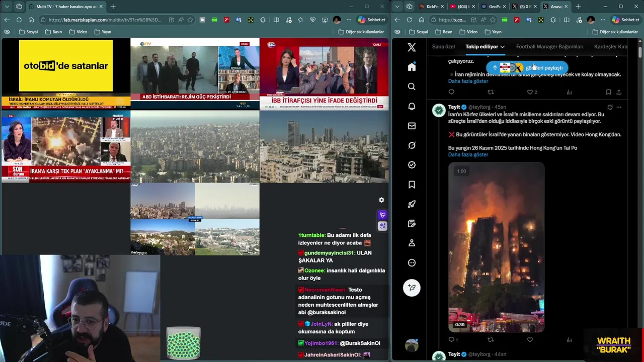Image resolution: width=644 pixels, height=362 pixels.
Task: Open Yayın bookmarks folder in right window
Action: (493, 32)
